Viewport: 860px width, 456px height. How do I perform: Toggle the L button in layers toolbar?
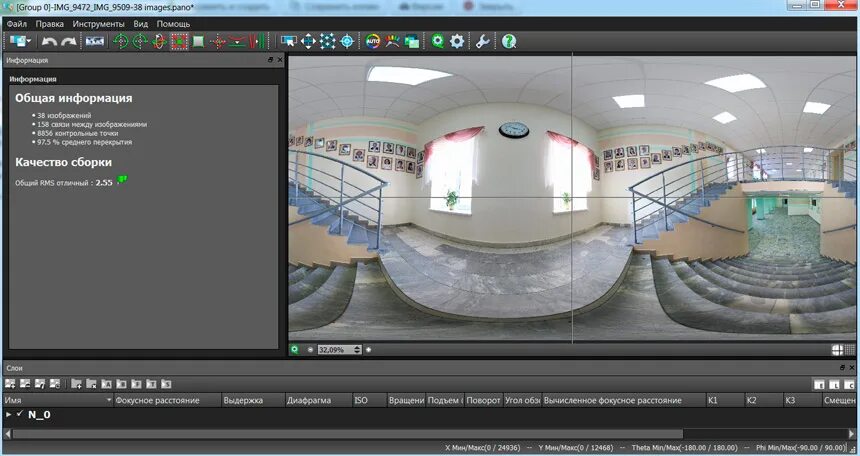[x=834, y=385]
